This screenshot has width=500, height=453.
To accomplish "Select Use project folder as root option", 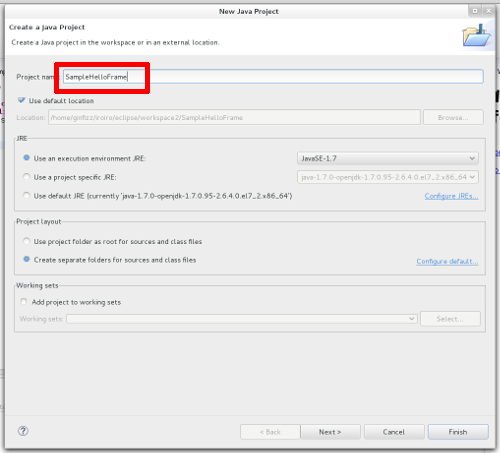I will [27, 241].
